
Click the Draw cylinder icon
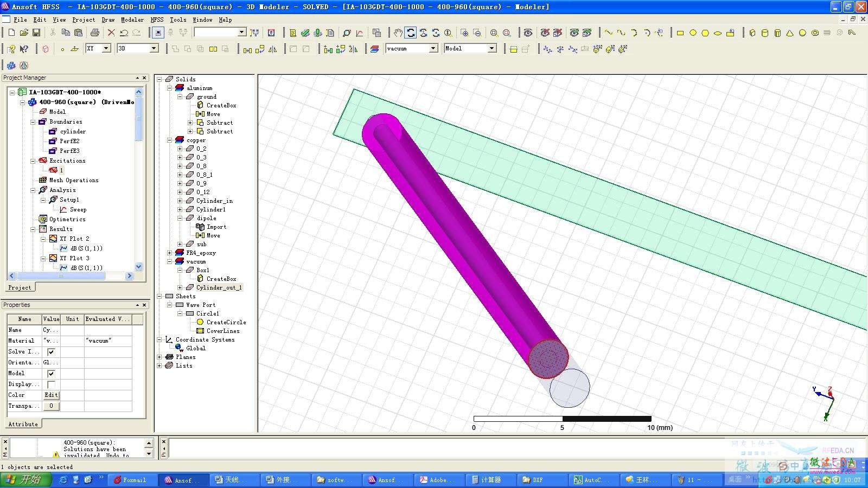(x=765, y=33)
